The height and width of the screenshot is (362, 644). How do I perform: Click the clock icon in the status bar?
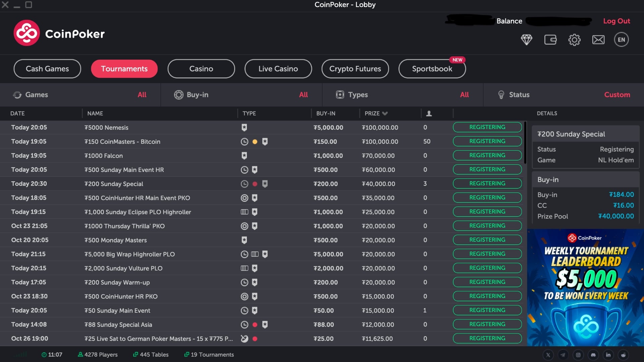pyautogui.click(x=44, y=355)
